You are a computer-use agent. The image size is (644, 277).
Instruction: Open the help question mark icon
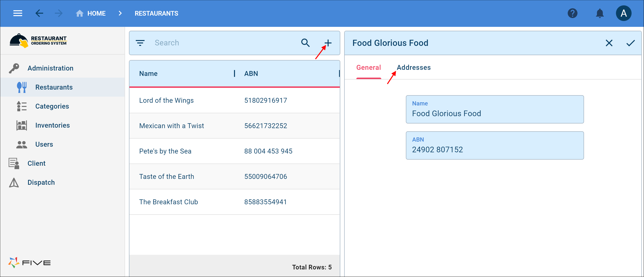(572, 13)
